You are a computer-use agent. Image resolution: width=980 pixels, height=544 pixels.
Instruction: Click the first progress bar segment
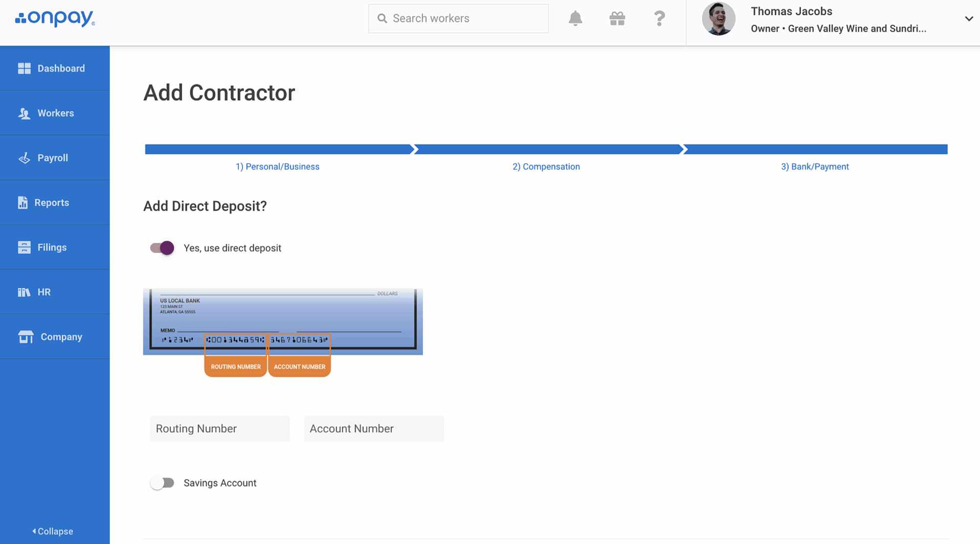[x=279, y=149]
